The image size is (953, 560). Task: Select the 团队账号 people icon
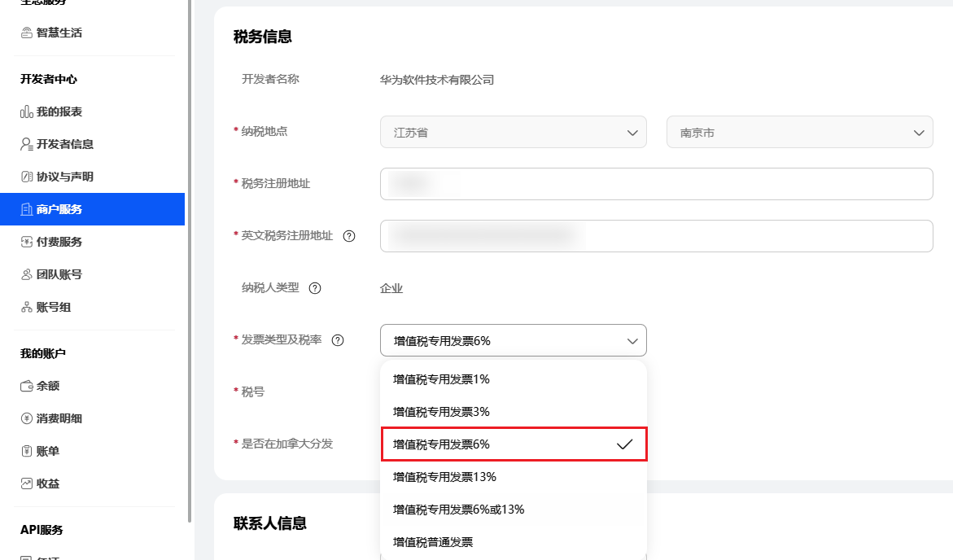pos(27,273)
